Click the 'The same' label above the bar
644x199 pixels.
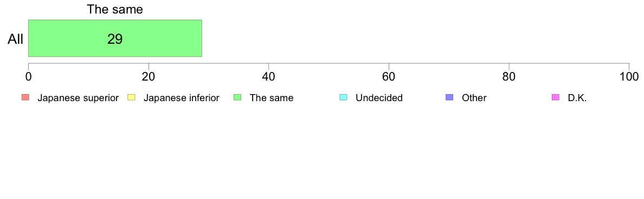click(115, 9)
